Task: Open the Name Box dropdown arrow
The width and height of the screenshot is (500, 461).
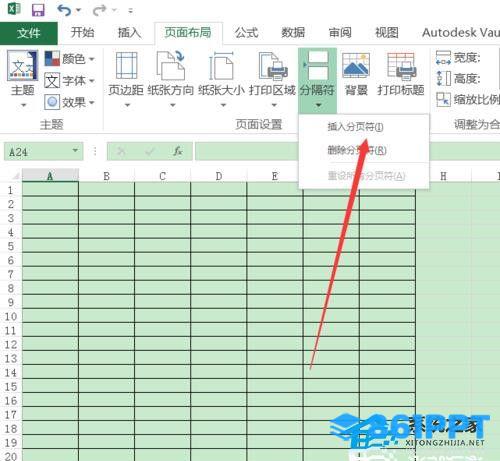Action: pyautogui.click(x=75, y=151)
